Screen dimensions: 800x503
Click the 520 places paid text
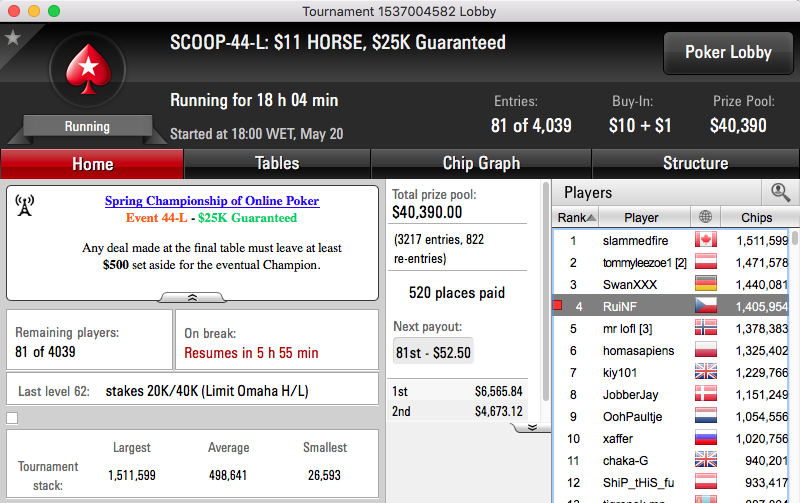pyautogui.click(x=457, y=292)
